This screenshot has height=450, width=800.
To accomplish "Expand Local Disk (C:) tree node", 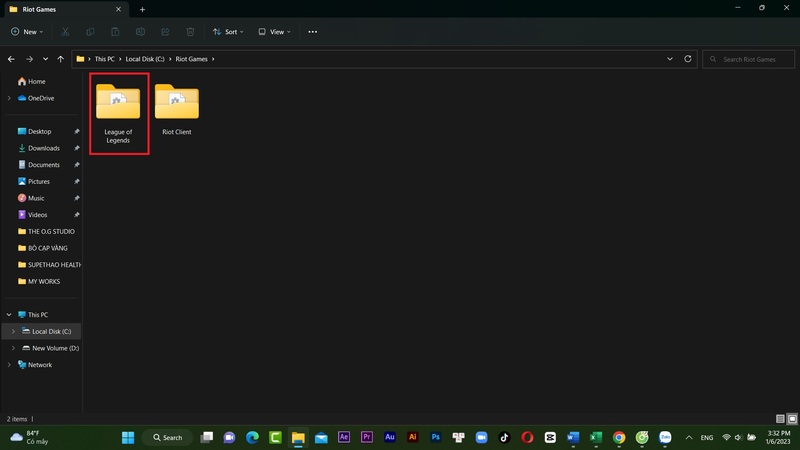I will [x=13, y=332].
